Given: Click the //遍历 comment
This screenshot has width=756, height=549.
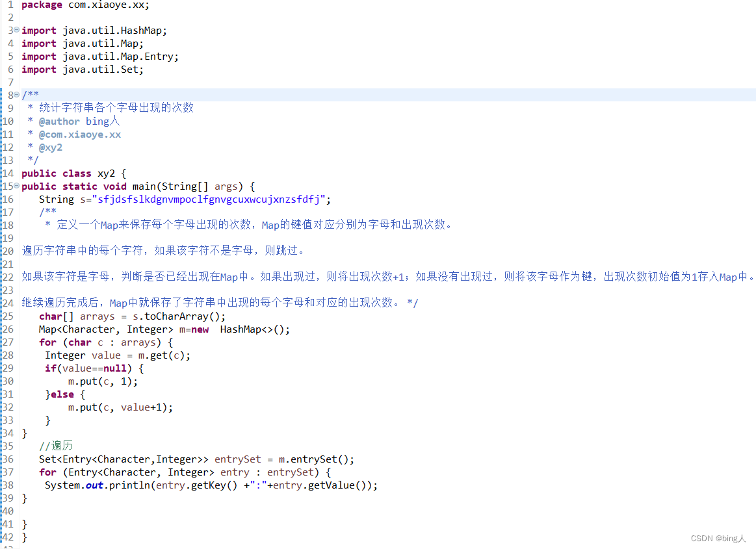Looking at the screenshot, I should point(55,446).
